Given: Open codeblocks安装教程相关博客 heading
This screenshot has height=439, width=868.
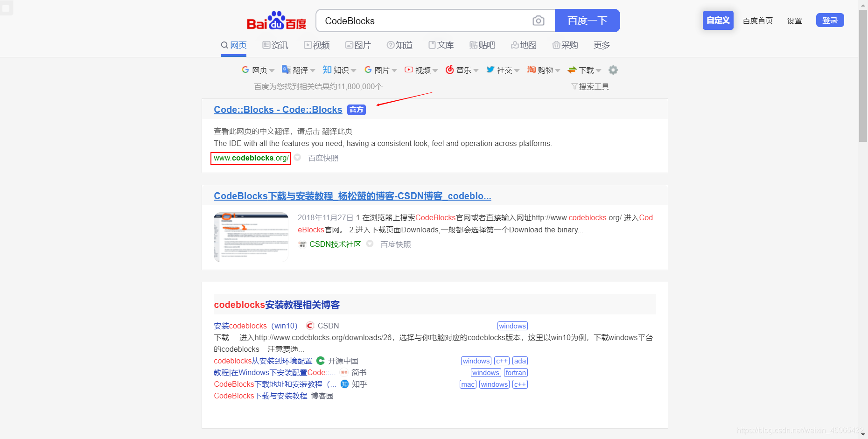Looking at the screenshot, I should (277, 305).
